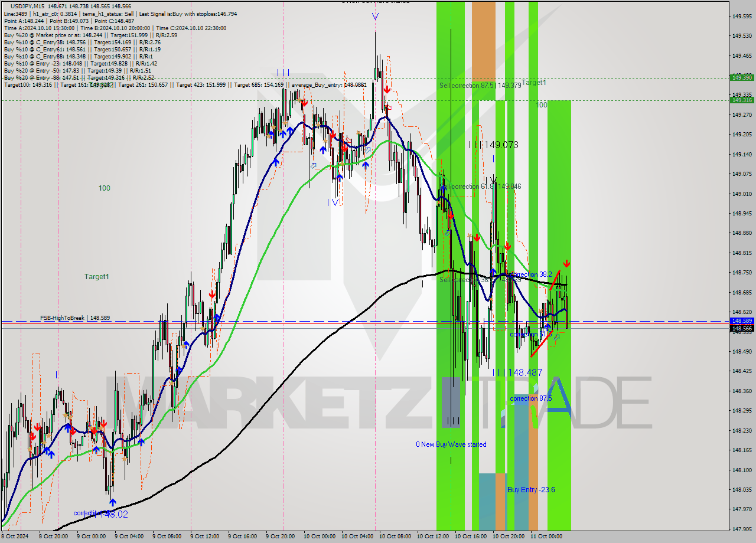Image resolution: width=756 pixels, height=543 pixels.
Task: Click the 'Buy Entry -23.6' label
Action: [531, 490]
